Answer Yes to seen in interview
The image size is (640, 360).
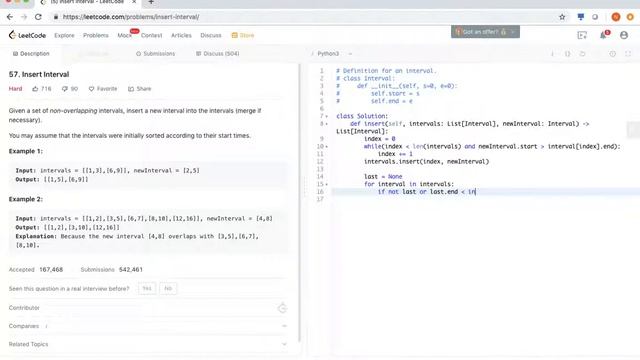[x=147, y=289]
